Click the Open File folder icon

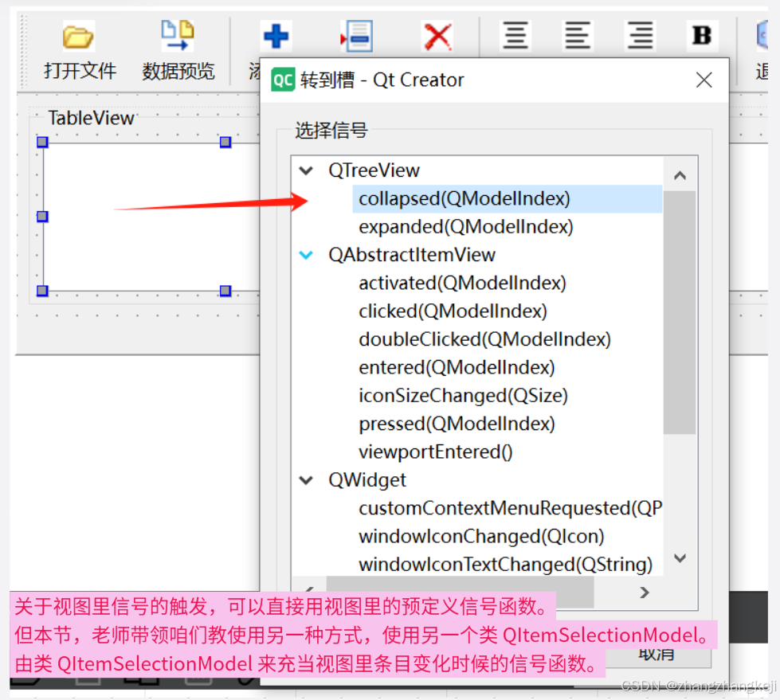[78, 37]
